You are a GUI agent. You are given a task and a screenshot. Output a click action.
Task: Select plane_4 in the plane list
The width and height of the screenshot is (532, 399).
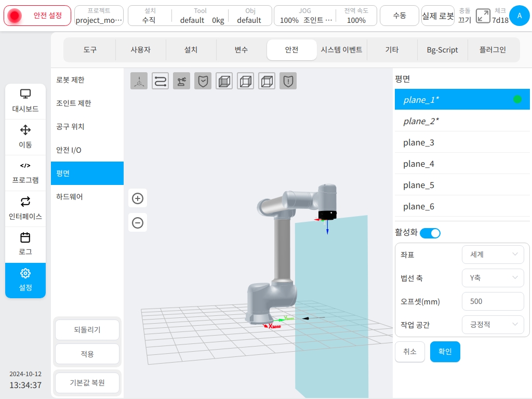[x=462, y=164]
